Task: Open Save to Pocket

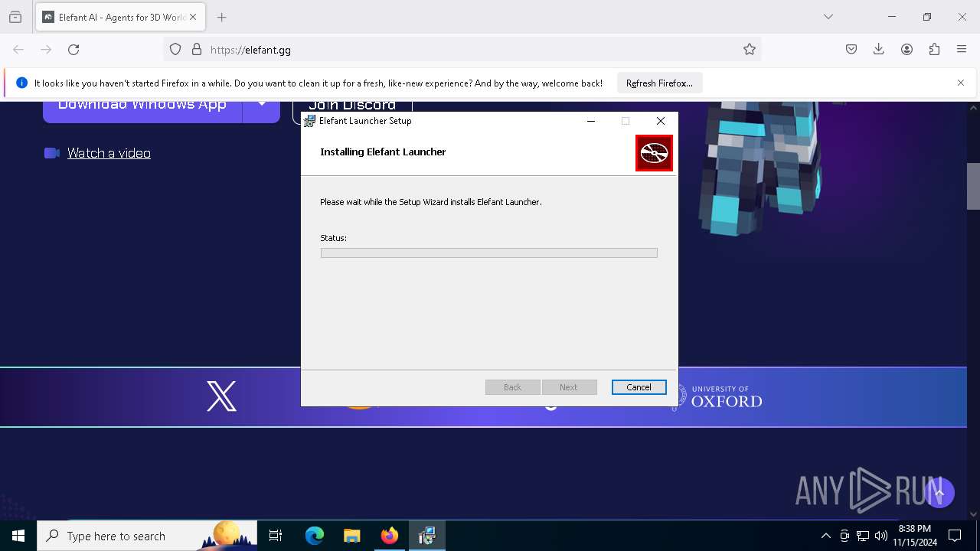Action: pos(851,50)
